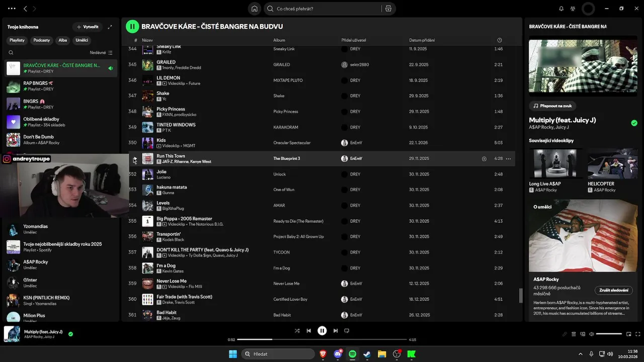This screenshot has width=644, height=362.
Task: Click the playlist scrollbar thumb
Action: coord(521,296)
